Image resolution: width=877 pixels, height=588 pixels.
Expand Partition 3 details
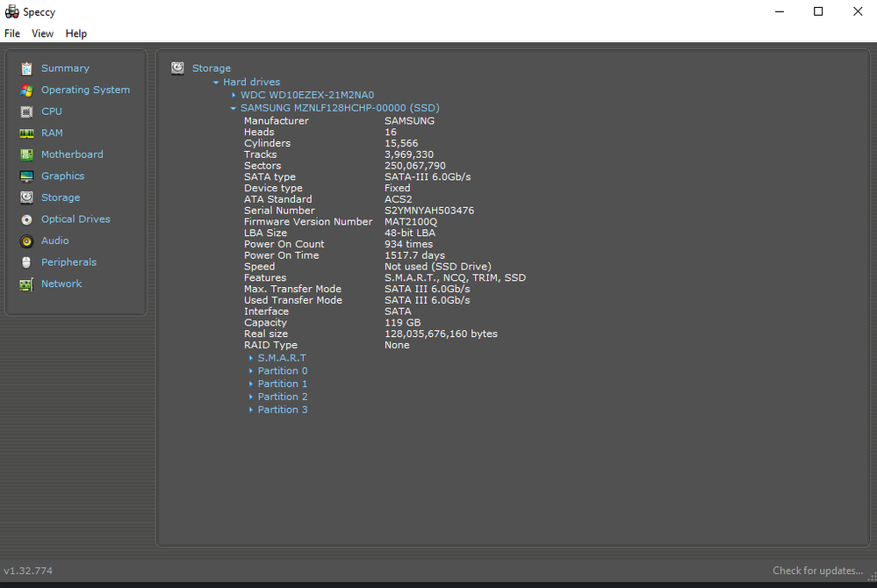pyautogui.click(x=250, y=410)
